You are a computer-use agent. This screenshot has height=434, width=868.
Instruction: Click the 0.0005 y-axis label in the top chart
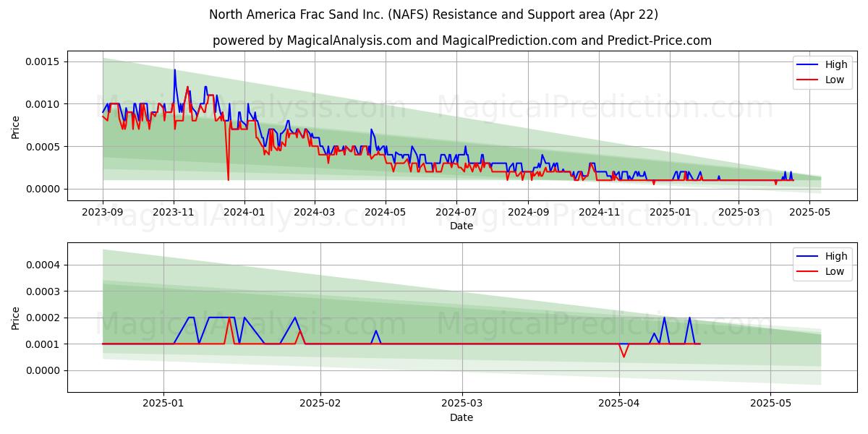click(43, 147)
